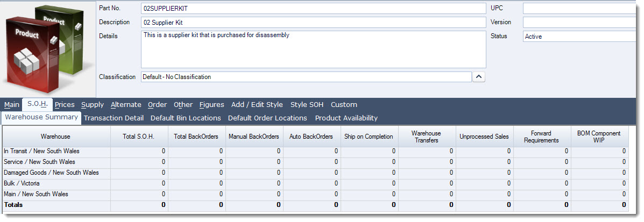The width and height of the screenshot is (644, 222).
Task: Click the product box image thumbnail
Action: tap(47, 49)
